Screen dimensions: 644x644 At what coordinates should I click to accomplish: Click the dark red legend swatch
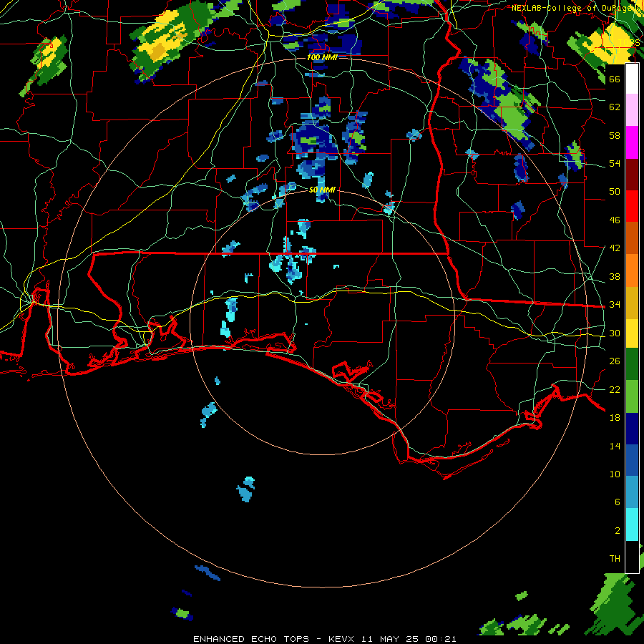pyautogui.click(x=632, y=174)
